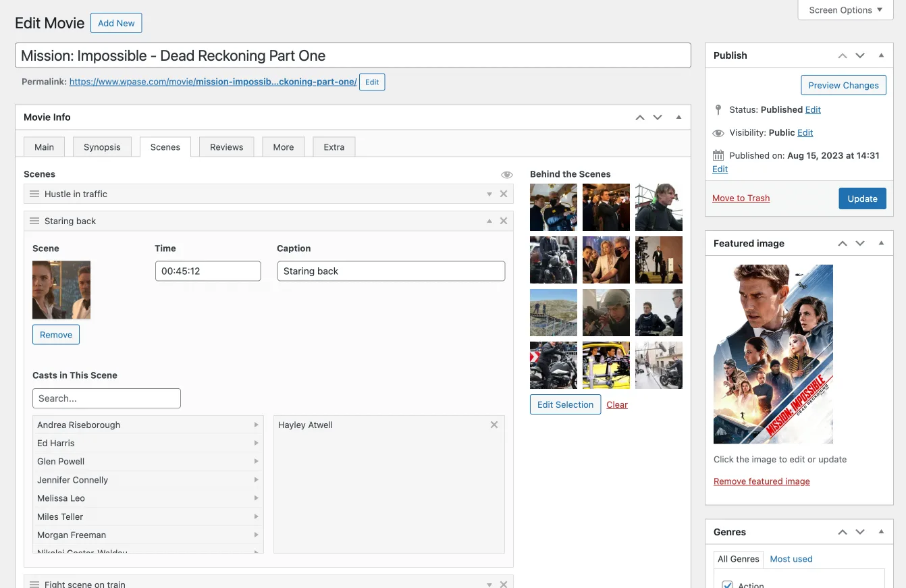Move Featured image panel up

[x=843, y=243]
